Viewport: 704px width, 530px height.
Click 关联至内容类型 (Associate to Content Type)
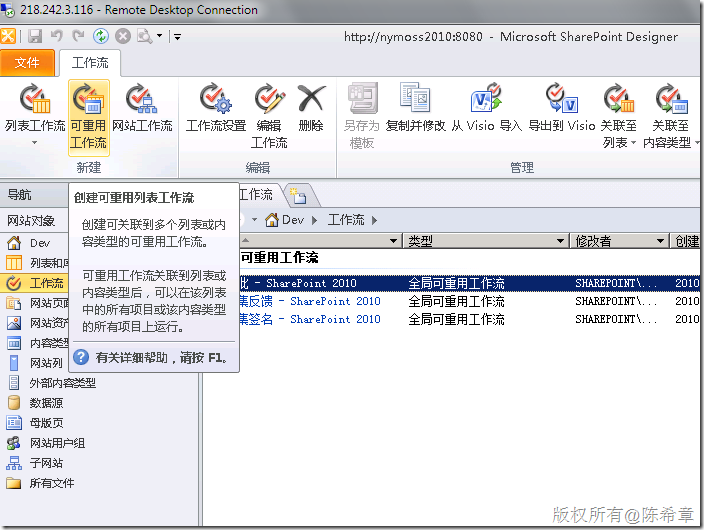tap(671, 116)
